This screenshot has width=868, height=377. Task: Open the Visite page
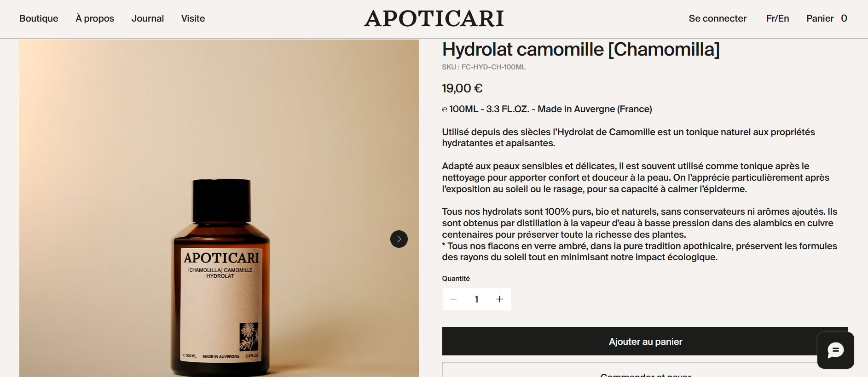click(193, 18)
